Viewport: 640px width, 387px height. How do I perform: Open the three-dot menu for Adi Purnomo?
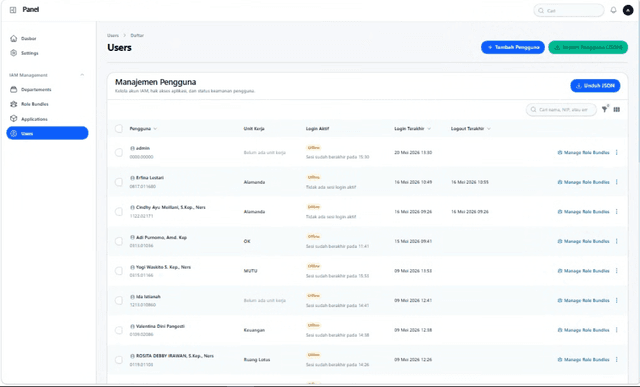pos(616,241)
